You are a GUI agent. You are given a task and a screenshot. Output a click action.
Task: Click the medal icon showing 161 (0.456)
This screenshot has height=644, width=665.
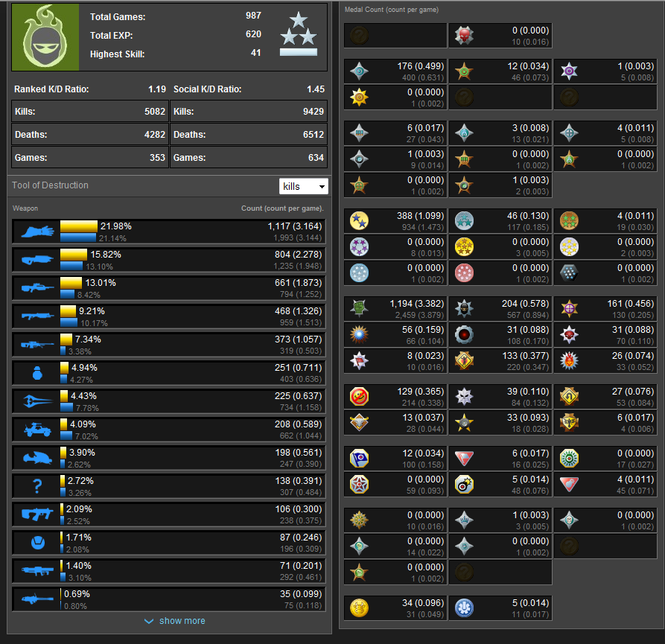(569, 309)
